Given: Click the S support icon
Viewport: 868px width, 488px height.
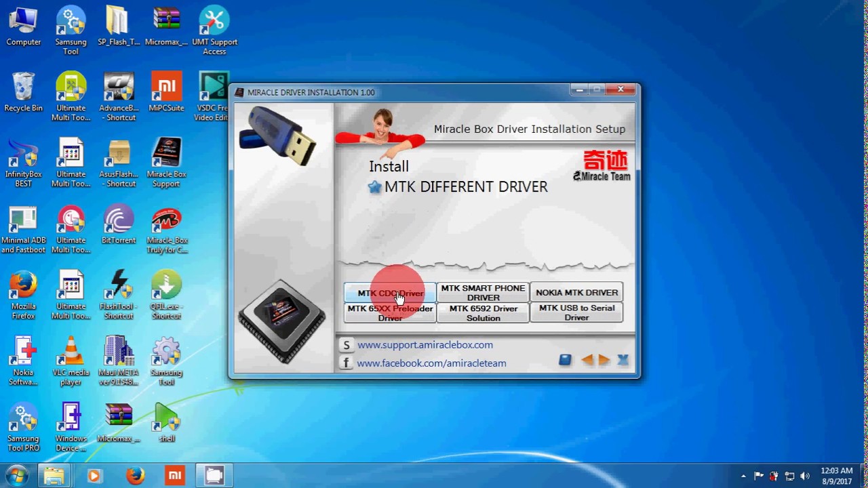Looking at the screenshot, I should pos(346,345).
